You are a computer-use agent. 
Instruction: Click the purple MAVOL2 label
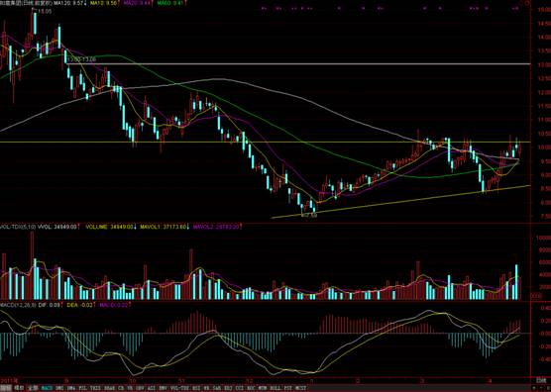pos(215,227)
